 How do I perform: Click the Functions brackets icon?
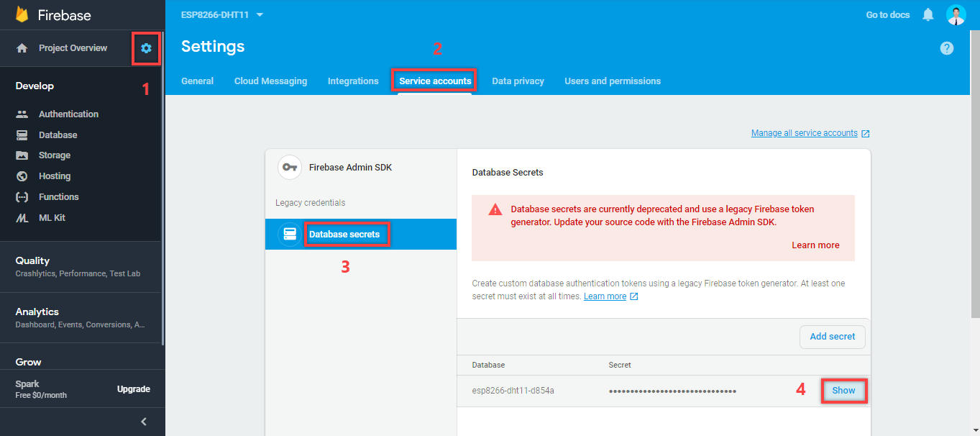coord(22,197)
